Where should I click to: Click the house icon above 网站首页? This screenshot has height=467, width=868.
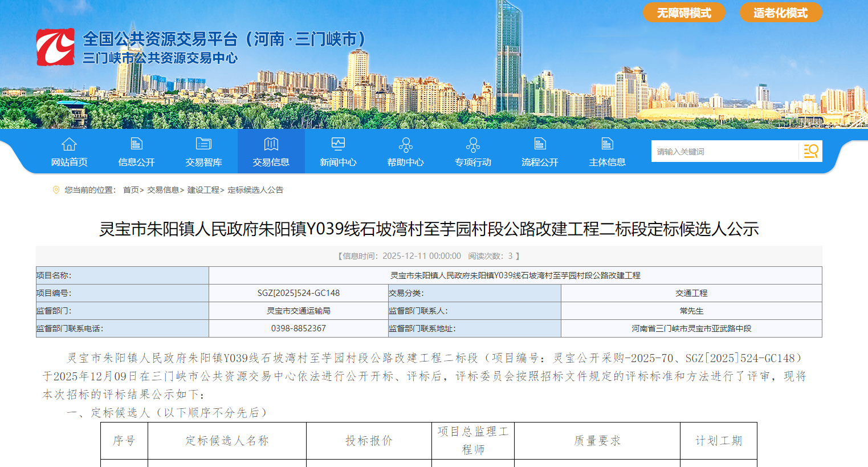pos(69,144)
